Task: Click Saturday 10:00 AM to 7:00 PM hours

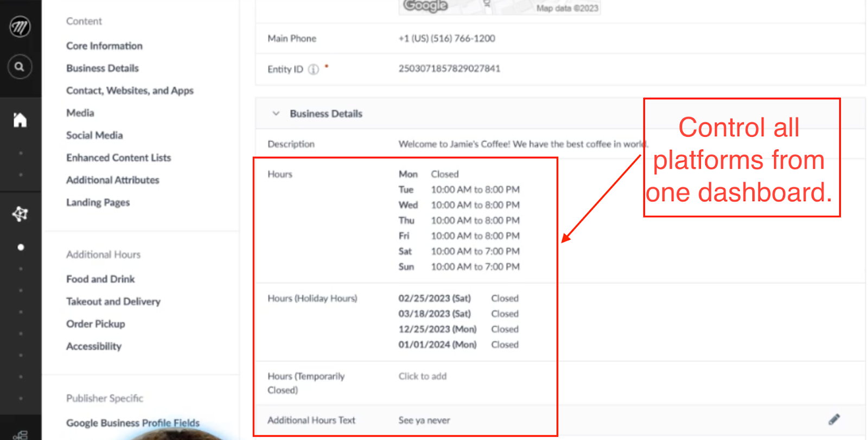Action: pyautogui.click(x=459, y=251)
